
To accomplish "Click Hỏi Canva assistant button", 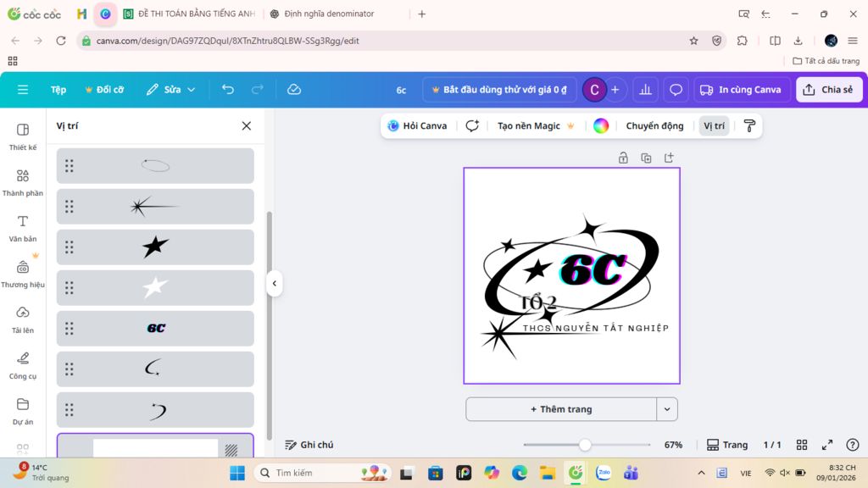I will coord(417,125).
